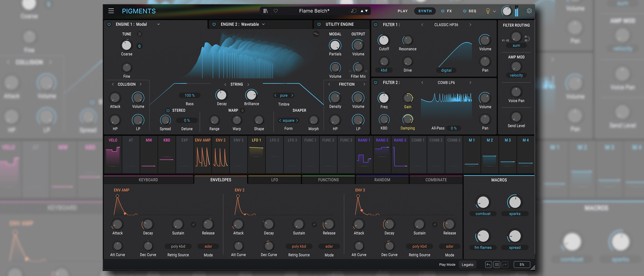Click the Flame Belch preset name
The image size is (644, 276).
pyautogui.click(x=314, y=11)
